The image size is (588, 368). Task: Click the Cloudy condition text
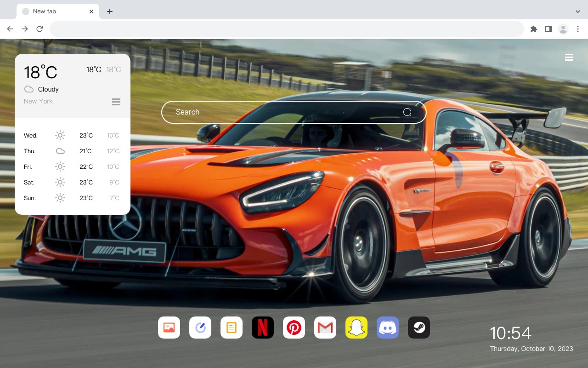point(48,89)
